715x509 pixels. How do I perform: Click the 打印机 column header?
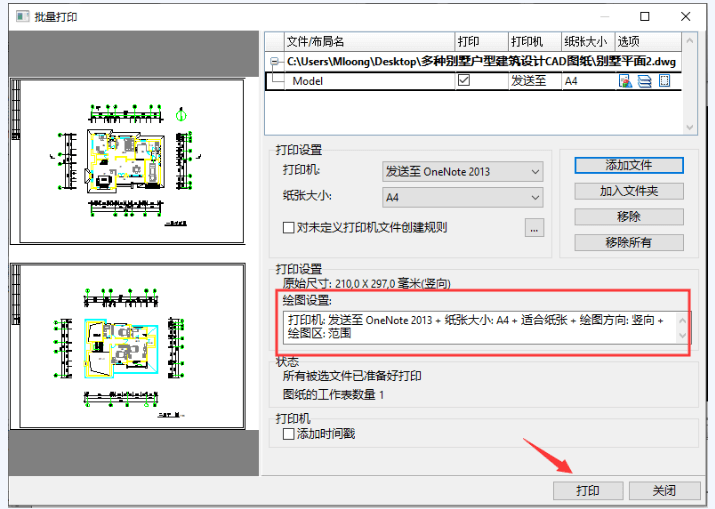[x=535, y=42]
